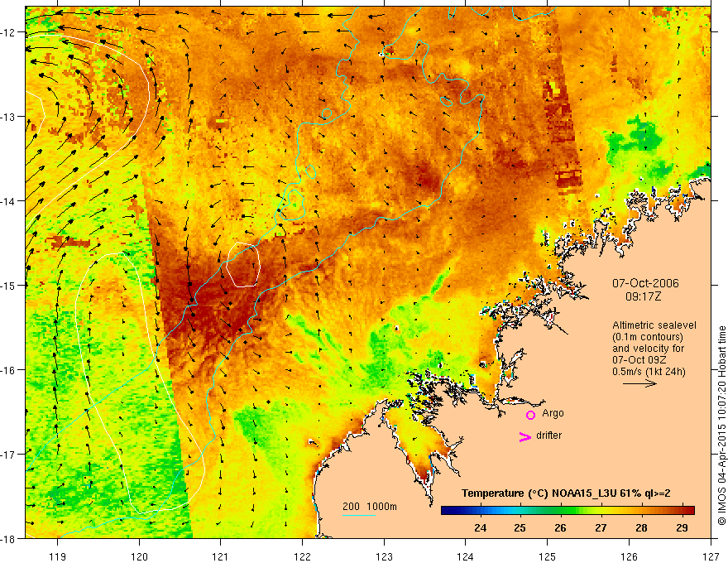Click latitude axis label -15
This screenshot has height=563, width=728.
click(8, 285)
